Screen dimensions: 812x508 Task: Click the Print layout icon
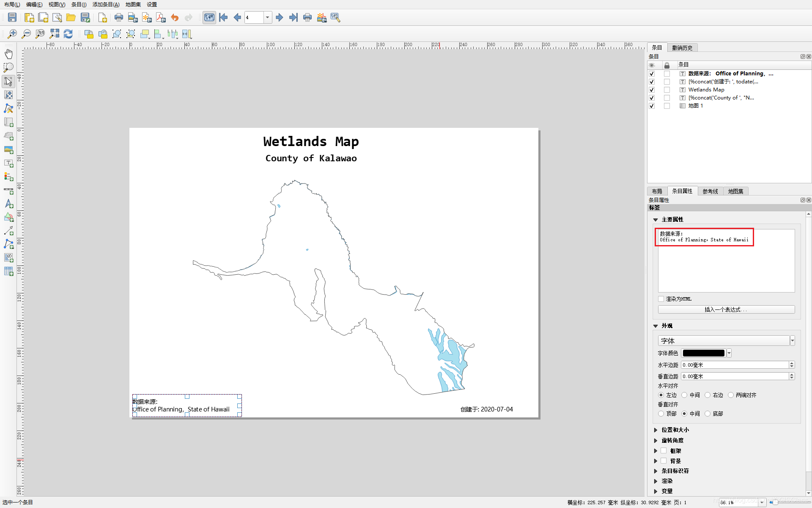pyautogui.click(x=119, y=17)
